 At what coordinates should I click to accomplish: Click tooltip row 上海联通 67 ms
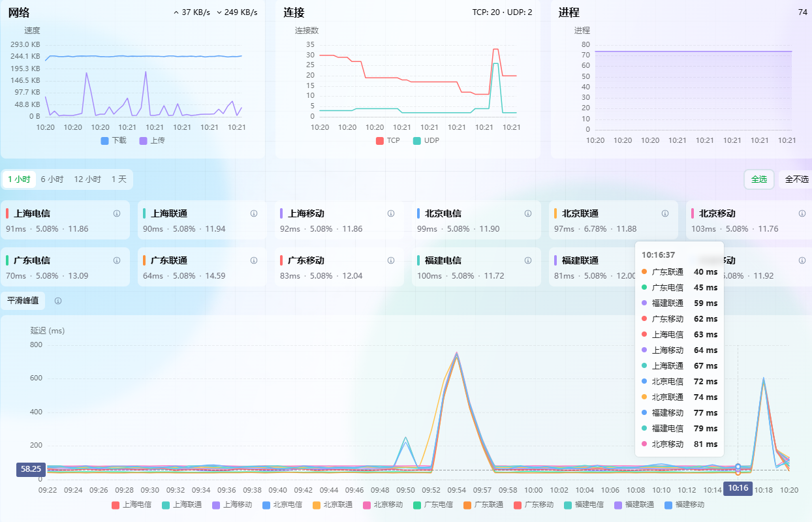click(x=679, y=365)
